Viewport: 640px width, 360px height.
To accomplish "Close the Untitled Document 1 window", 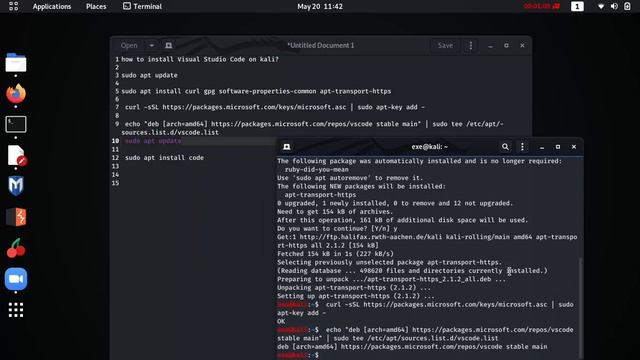I will pos(522,45).
